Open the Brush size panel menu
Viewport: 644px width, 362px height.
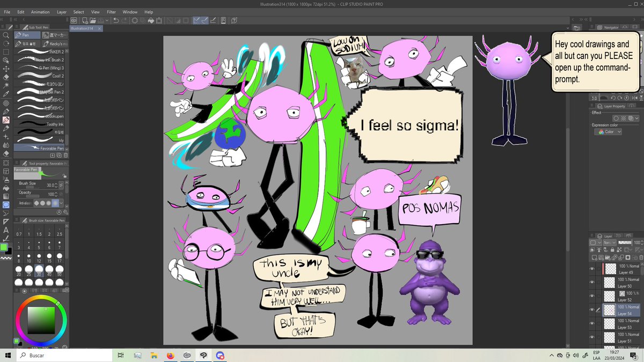tap(17, 220)
